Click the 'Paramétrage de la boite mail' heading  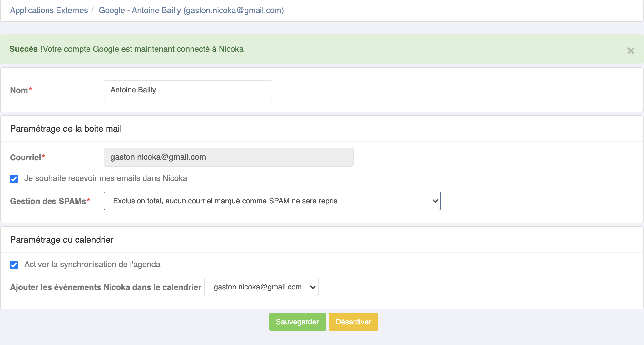tap(66, 129)
